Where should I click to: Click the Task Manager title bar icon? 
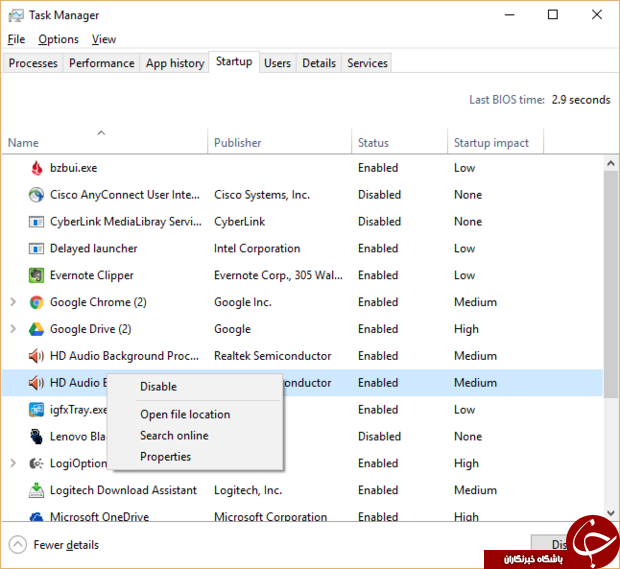coord(16,15)
